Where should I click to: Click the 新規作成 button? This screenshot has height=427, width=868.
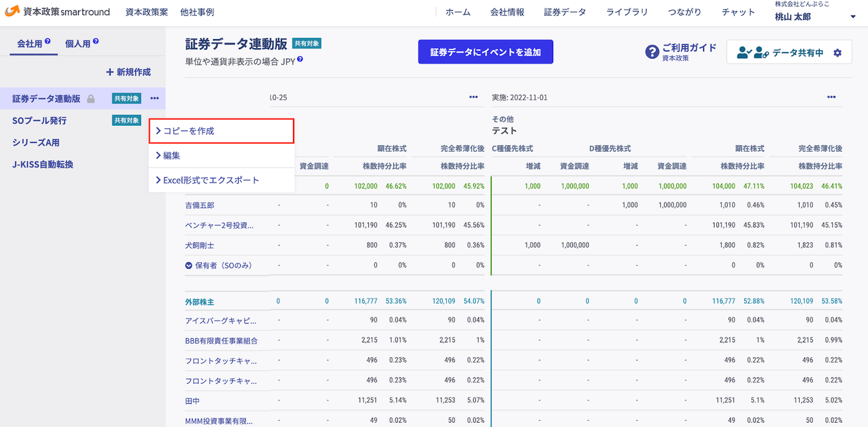(x=128, y=72)
